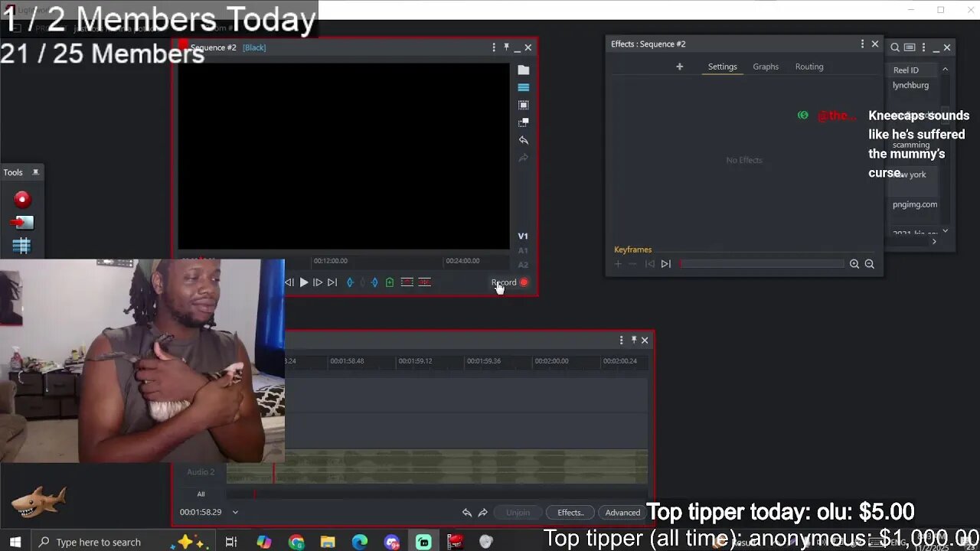Toggle the fullscreen frame icon in viewer
Screen dimensions: 980x551
coord(524,105)
